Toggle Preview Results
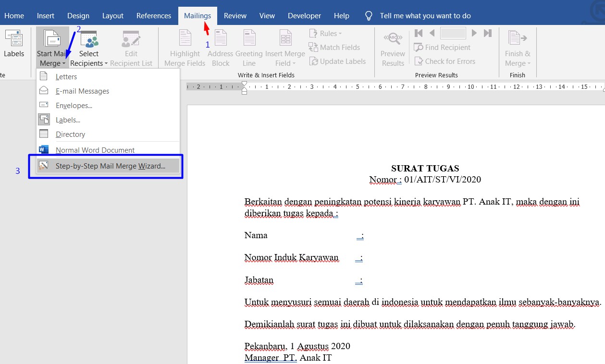The width and height of the screenshot is (605, 364). pos(392,47)
